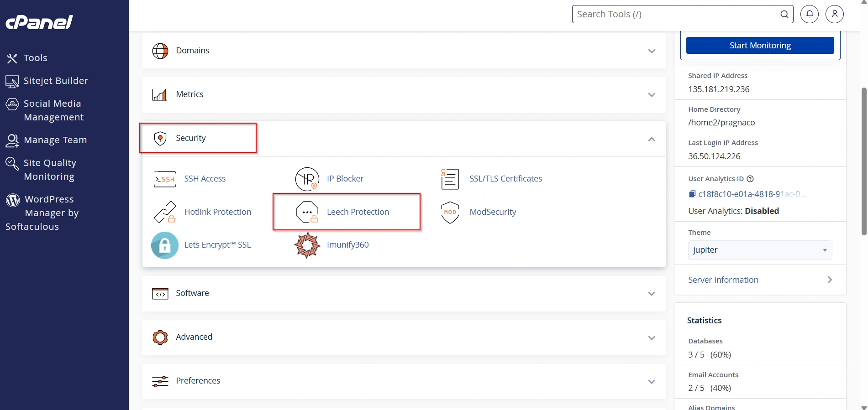The height and width of the screenshot is (410, 868).
Task: Click the SSH Access icon
Action: pyautogui.click(x=165, y=179)
